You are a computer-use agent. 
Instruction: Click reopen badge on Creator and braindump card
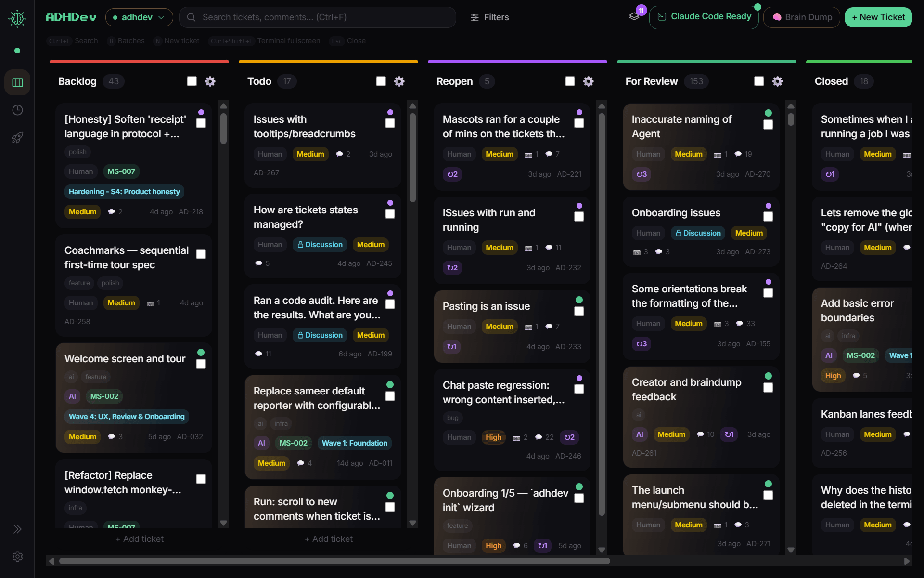pos(729,434)
